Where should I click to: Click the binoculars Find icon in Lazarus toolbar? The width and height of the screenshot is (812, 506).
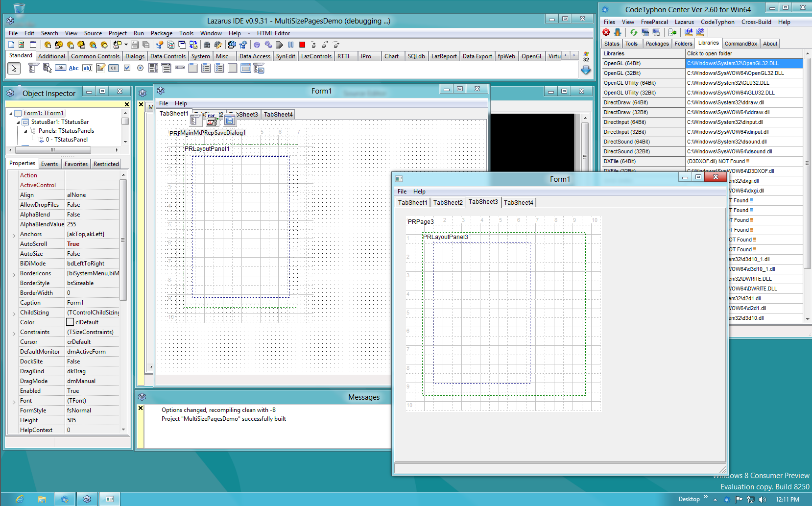click(207, 45)
